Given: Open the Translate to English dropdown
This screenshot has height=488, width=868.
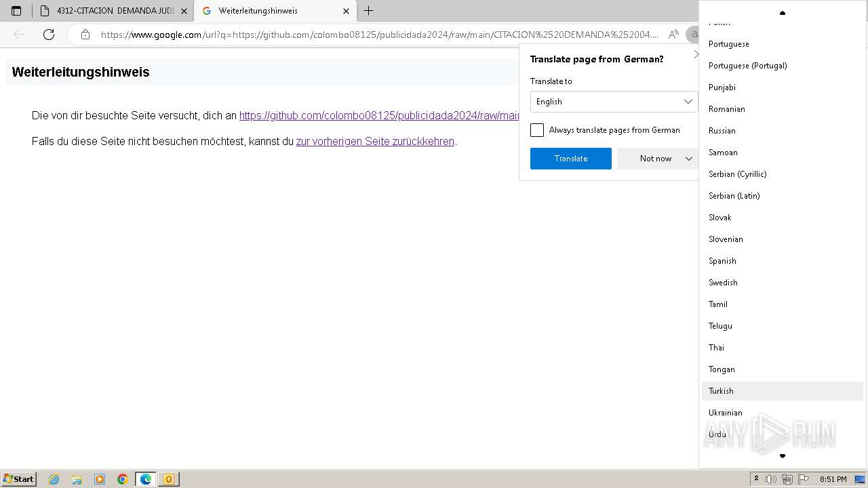Looking at the screenshot, I should point(614,102).
